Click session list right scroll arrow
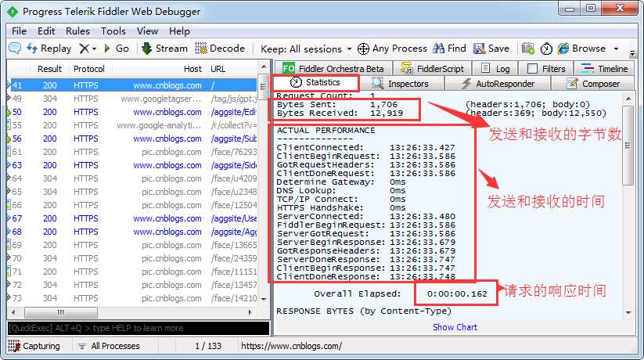This screenshot has width=644, height=360. click(x=250, y=312)
